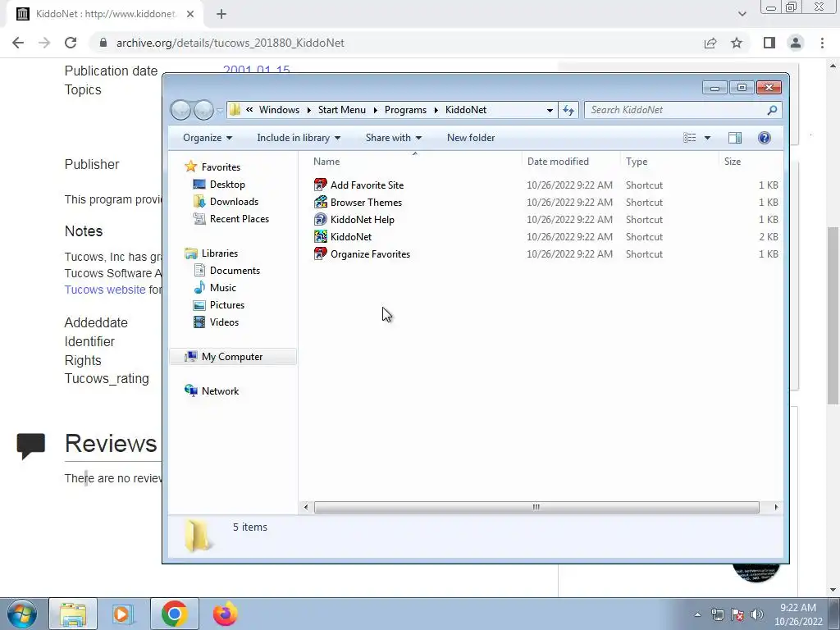Click the Chrome share page icon

pos(710,43)
